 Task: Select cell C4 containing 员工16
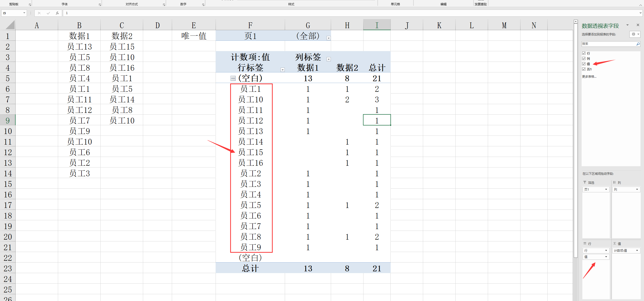[122, 68]
